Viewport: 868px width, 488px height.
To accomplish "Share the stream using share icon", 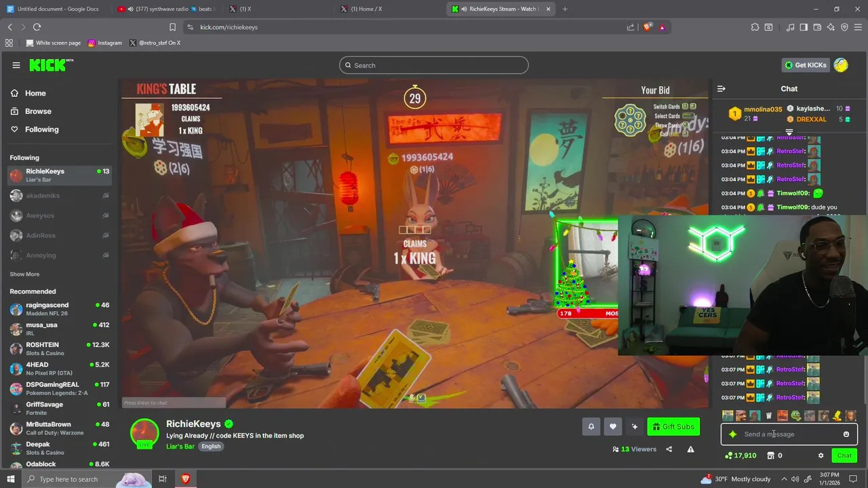I will [x=669, y=449].
